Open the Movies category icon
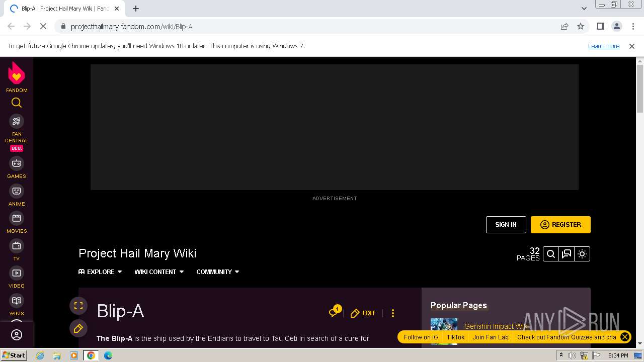644x362 pixels. (17, 218)
